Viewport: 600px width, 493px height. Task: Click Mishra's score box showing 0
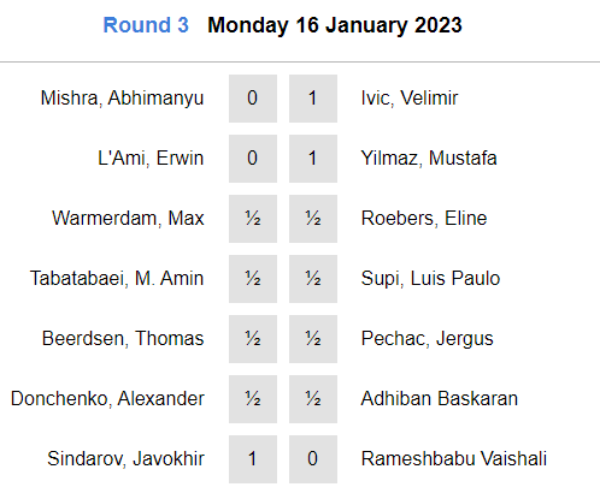(253, 98)
